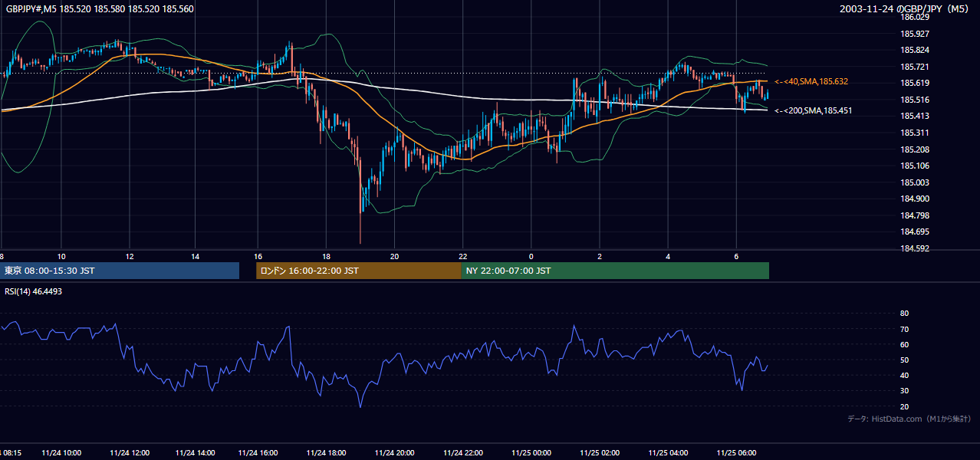Viewport: 980px width, 460px height.
Task: Click the RSI 80 level label
Action: pos(905,314)
